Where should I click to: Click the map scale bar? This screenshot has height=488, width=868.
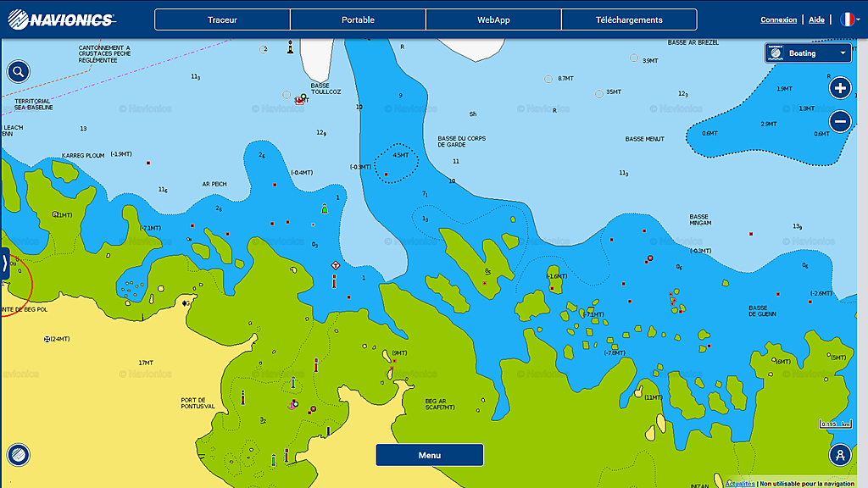click(835, 424)
